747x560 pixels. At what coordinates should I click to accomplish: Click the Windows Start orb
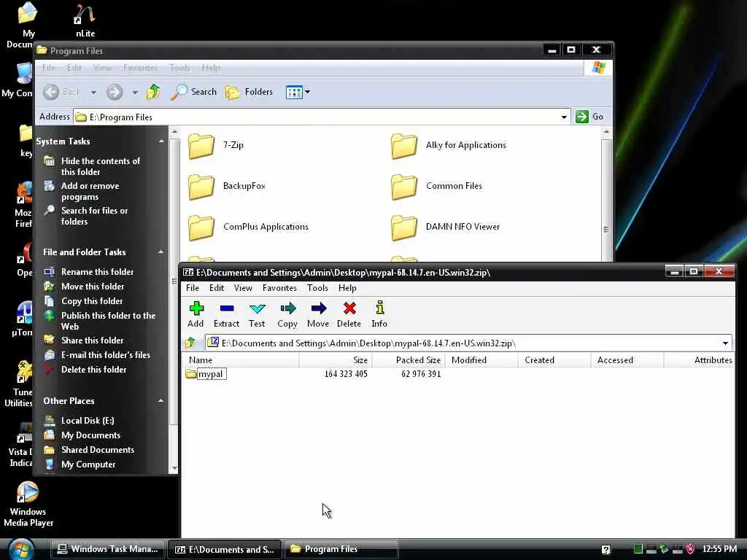(x=21, y=550)
